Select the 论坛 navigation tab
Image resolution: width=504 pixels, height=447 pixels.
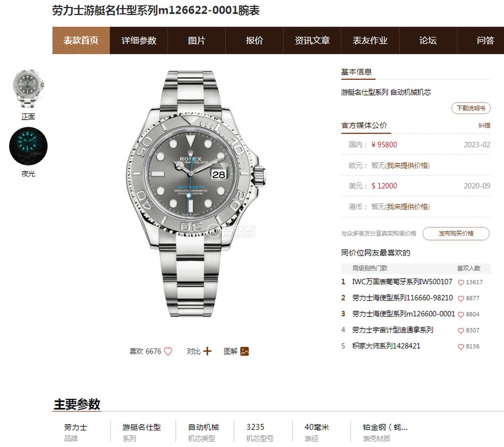pyautogui.click(x=428, y=41)
